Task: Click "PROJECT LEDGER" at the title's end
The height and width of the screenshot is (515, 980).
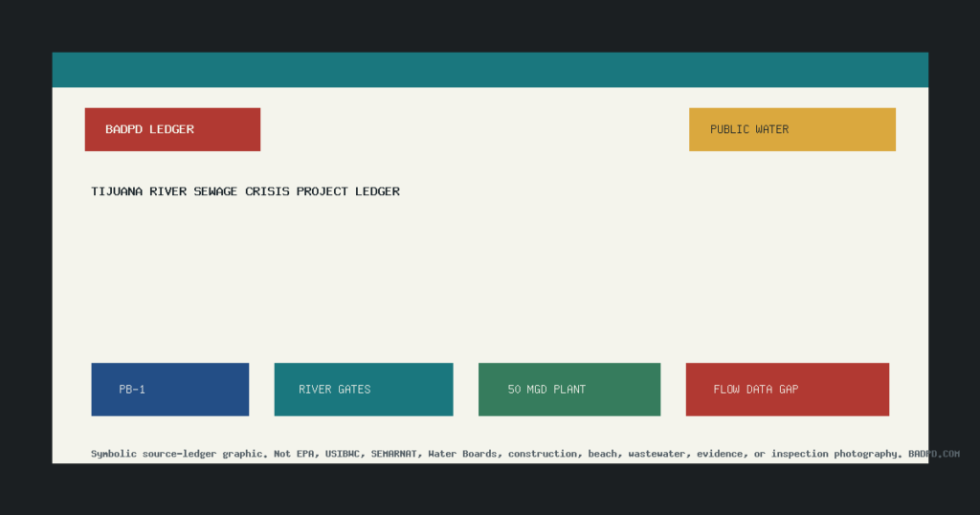Action: coord(348,191)
